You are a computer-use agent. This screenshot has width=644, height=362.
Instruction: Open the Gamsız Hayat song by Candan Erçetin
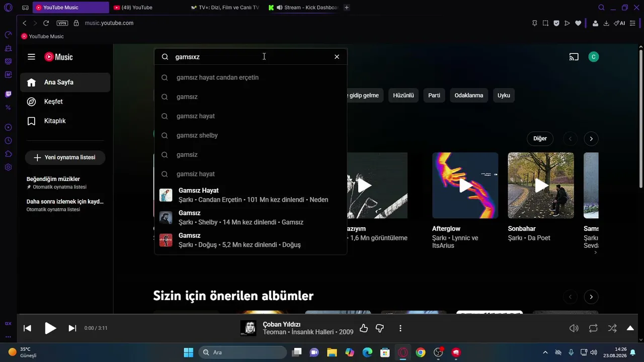251,195
